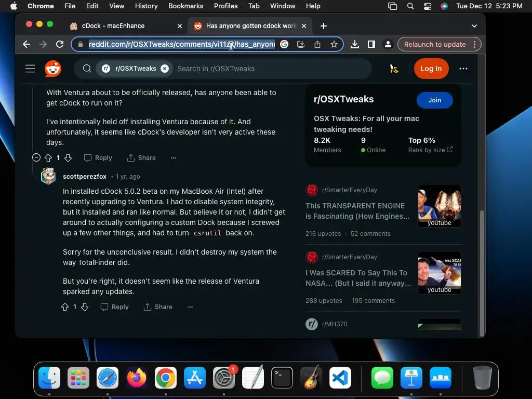
Task: Click the search magnifier icon in Reddit
Action: pos(87,69)
